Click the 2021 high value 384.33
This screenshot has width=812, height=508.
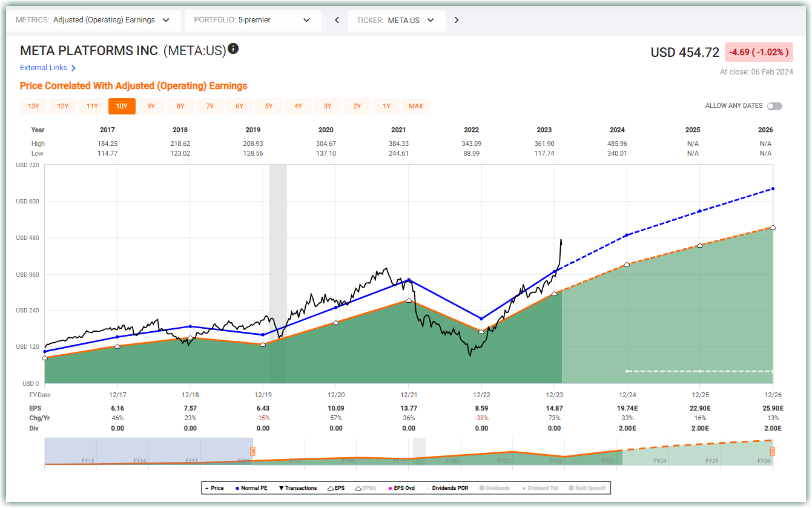click(x=398, y=143)
